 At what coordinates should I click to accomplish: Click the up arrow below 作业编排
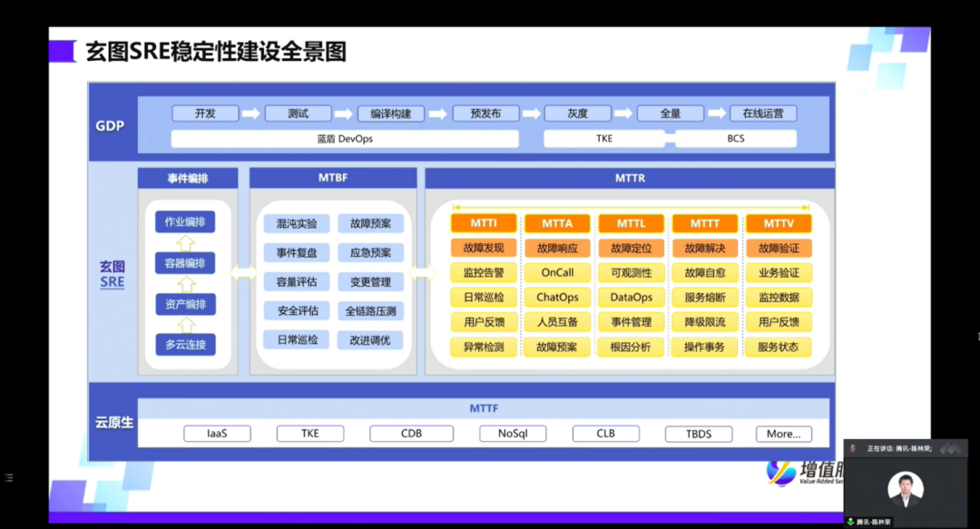186,242
